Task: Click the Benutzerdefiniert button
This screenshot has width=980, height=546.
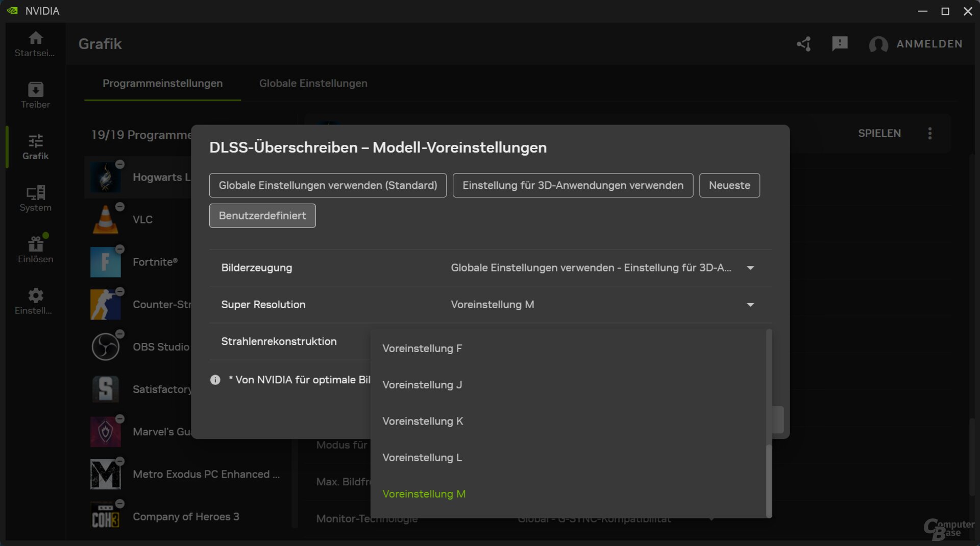Action: (262, 216)
